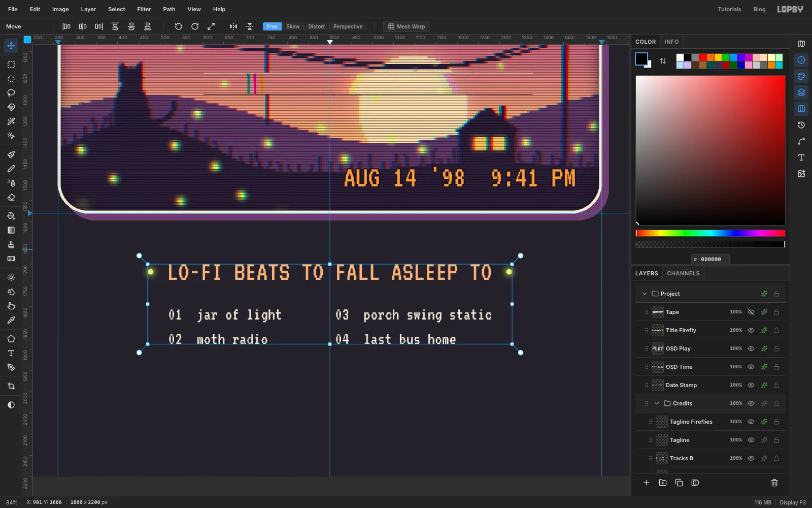The height and width of the screenshot is (508, 812).
Task: Select the rectangular marquee tool
Action: [11, 65]
